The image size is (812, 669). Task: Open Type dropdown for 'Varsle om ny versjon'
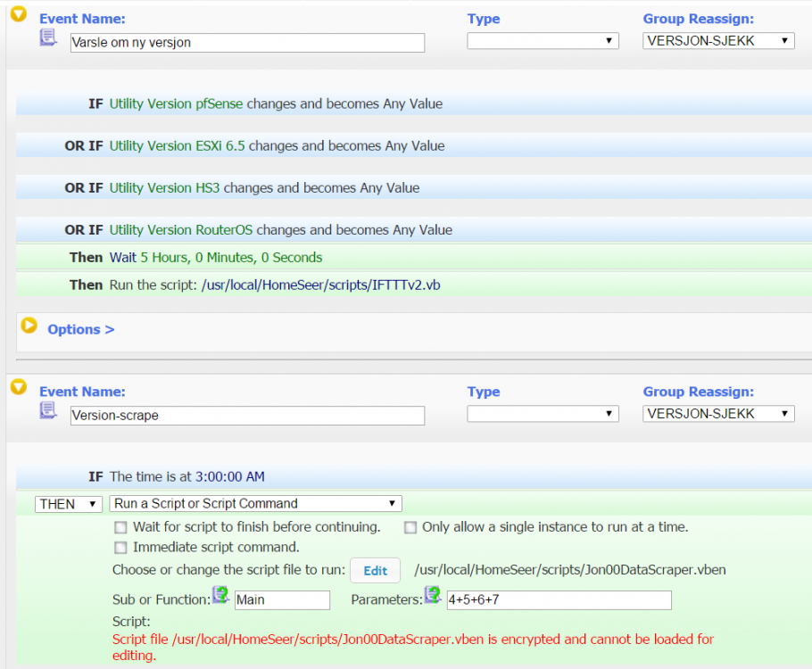pyautogui.click(x=543, y=41)
